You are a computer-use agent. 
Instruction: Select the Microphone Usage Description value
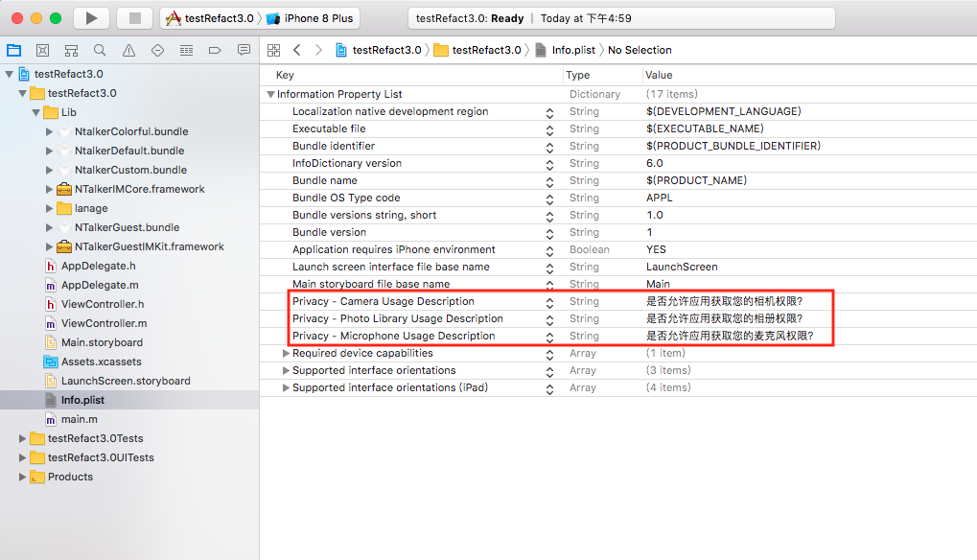tap(730, 337)
